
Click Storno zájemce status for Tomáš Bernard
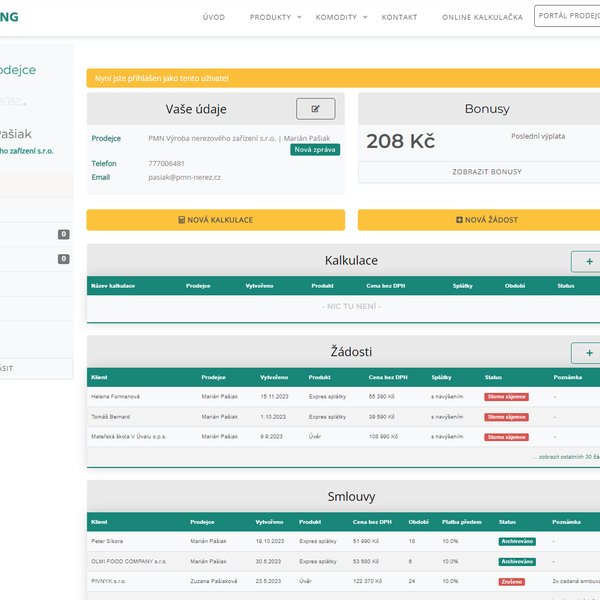tap(506, 417)
